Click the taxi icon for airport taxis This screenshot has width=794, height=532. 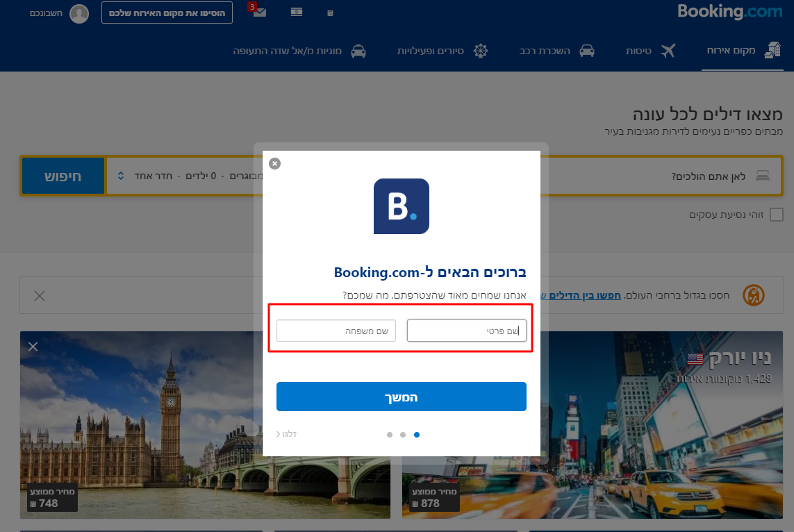[358, 51]
